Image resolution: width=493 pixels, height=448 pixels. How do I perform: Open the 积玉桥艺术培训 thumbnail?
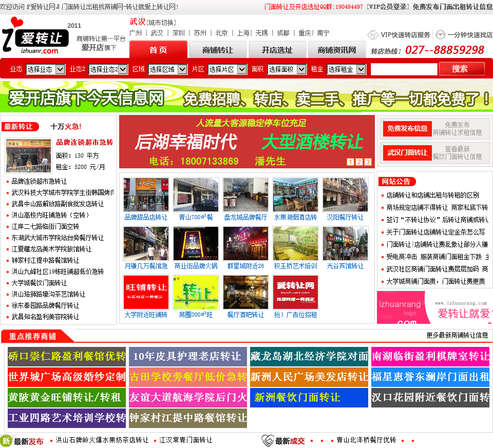click(295, 243)
